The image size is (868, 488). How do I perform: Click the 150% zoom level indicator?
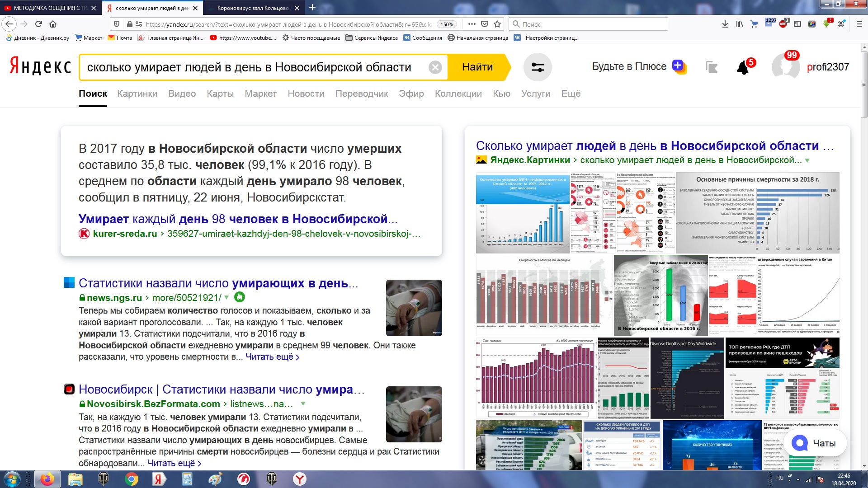(447, 24)
